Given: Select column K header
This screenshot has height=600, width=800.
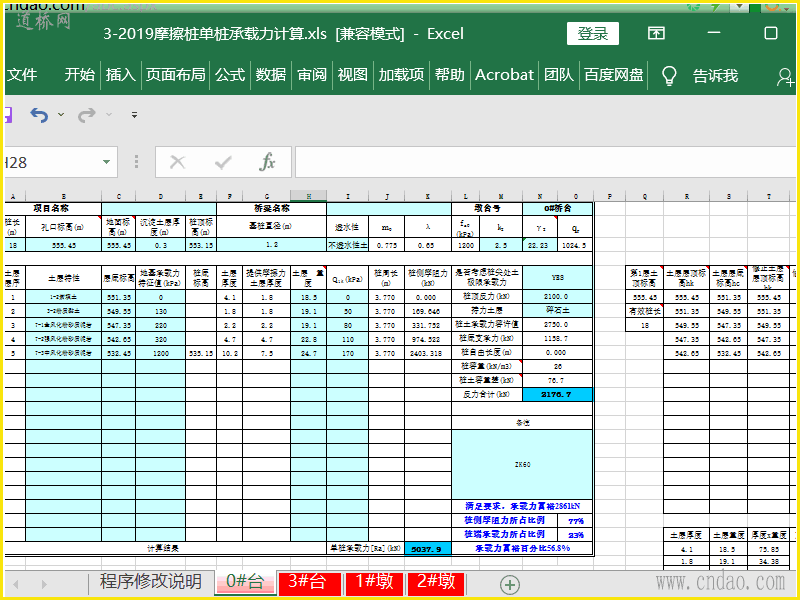Looking at the screenshot, I should coord(428,196).
